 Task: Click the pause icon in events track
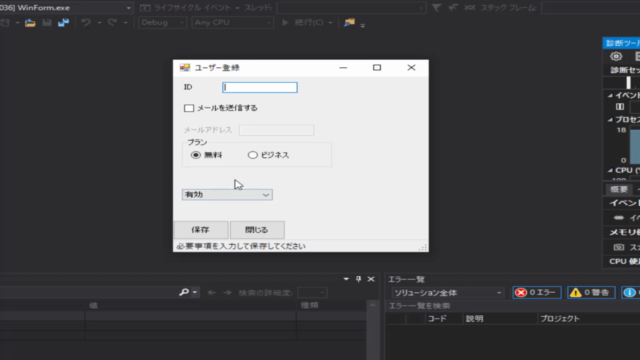[620, 107]
